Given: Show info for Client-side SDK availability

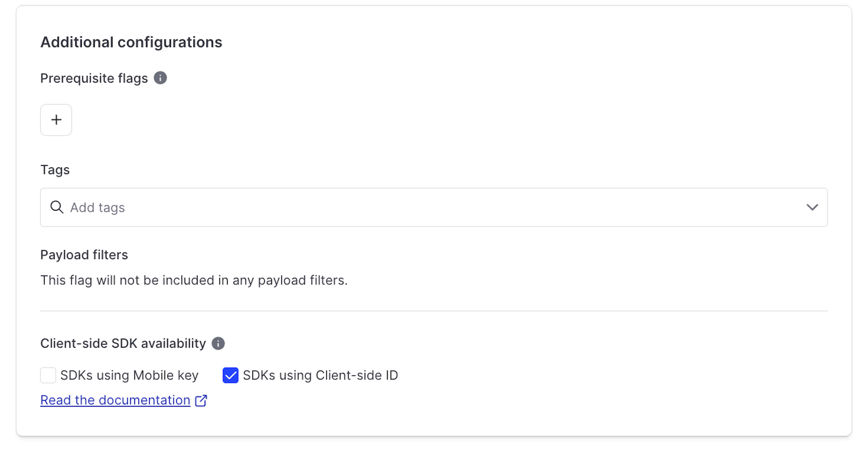Looking at the screenshot, I should [218, 344].
